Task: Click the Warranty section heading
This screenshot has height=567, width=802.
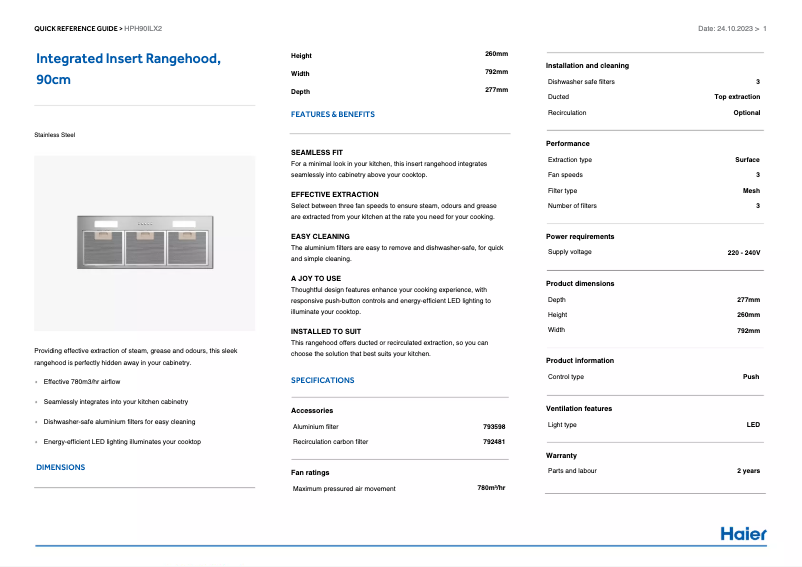Action: (561, 455)
